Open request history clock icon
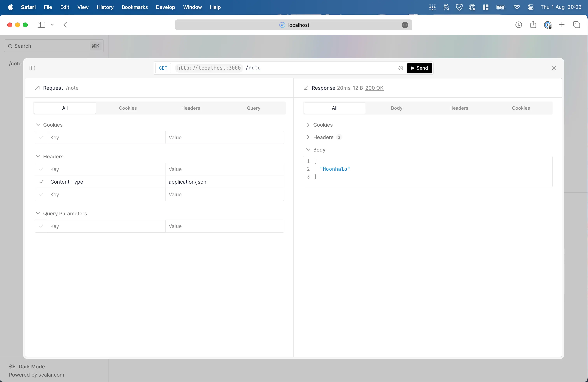The height and width of the screenshot is (382, 588). pyautogui.click(x=401, y=68)
